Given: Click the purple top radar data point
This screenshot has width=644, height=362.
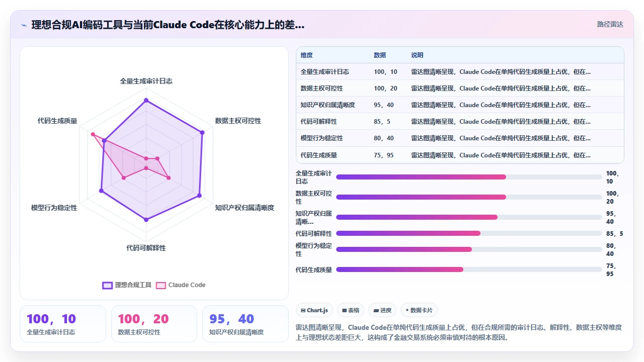Looking at the screenshot, I should pos(146,101).
